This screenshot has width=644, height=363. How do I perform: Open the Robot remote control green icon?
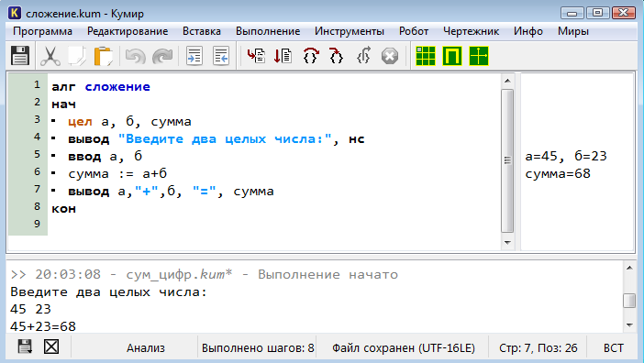(452, 56)
